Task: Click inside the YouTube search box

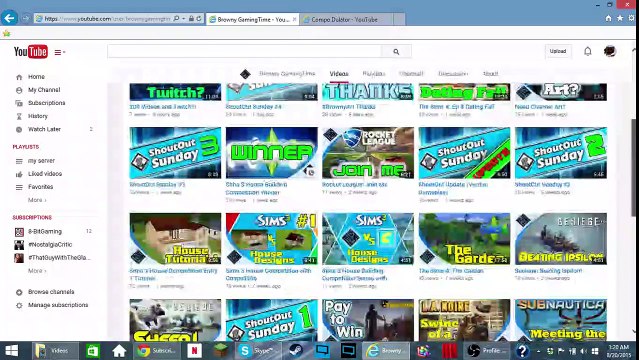Action: (x=244, y=52)
